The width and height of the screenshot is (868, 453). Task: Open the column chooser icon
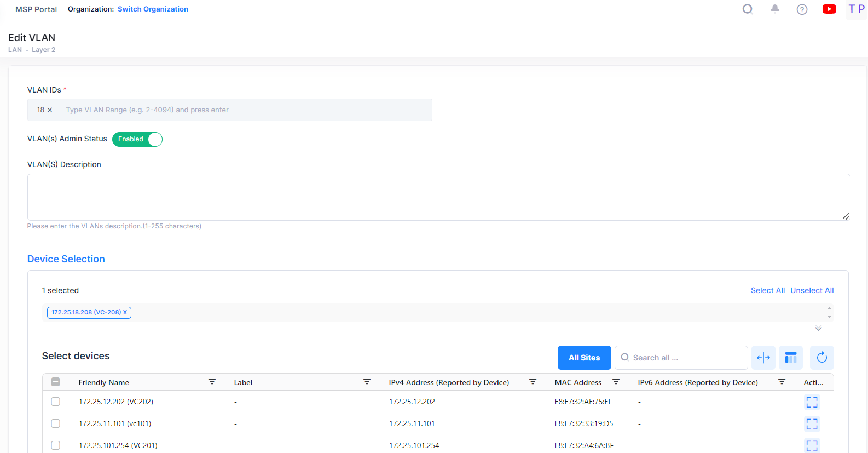790,358
